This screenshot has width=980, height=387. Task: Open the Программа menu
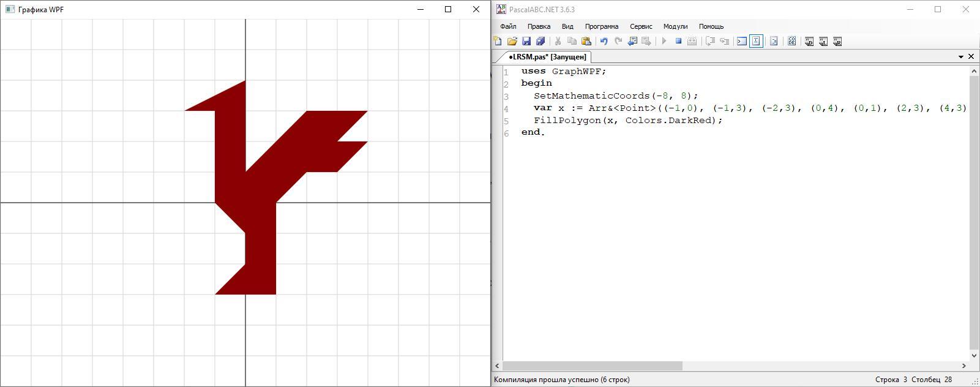click(x=601, y=26)
